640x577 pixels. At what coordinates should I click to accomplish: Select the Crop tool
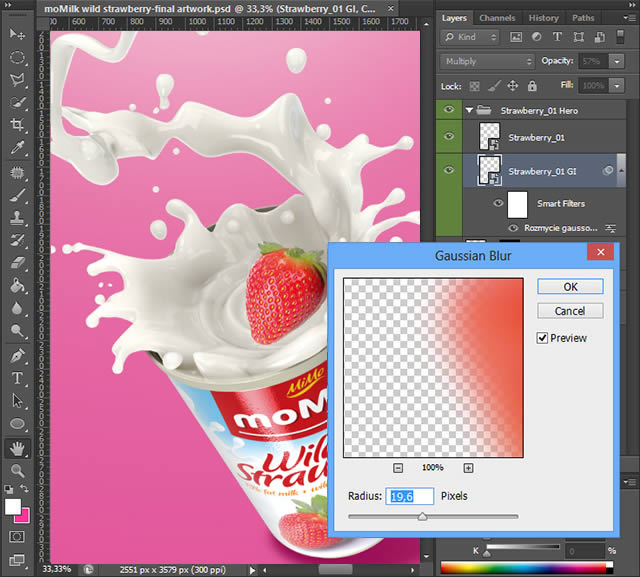point(17,124)
